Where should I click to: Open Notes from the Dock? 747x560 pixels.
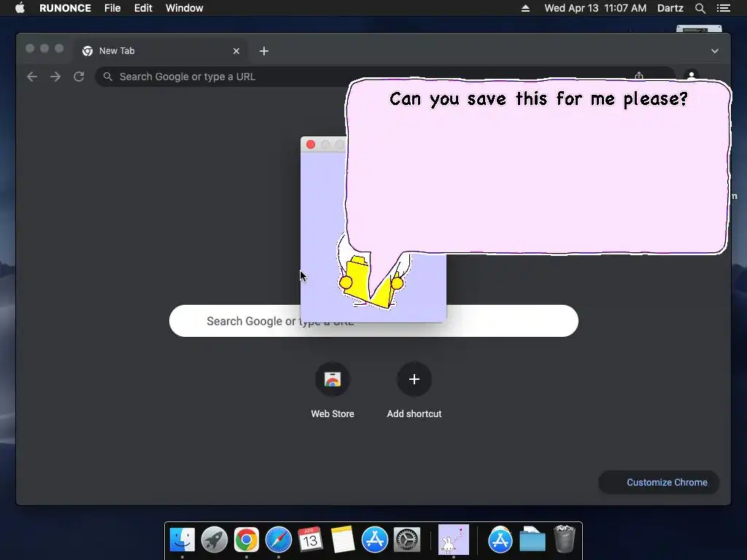(x=343, y=540)
